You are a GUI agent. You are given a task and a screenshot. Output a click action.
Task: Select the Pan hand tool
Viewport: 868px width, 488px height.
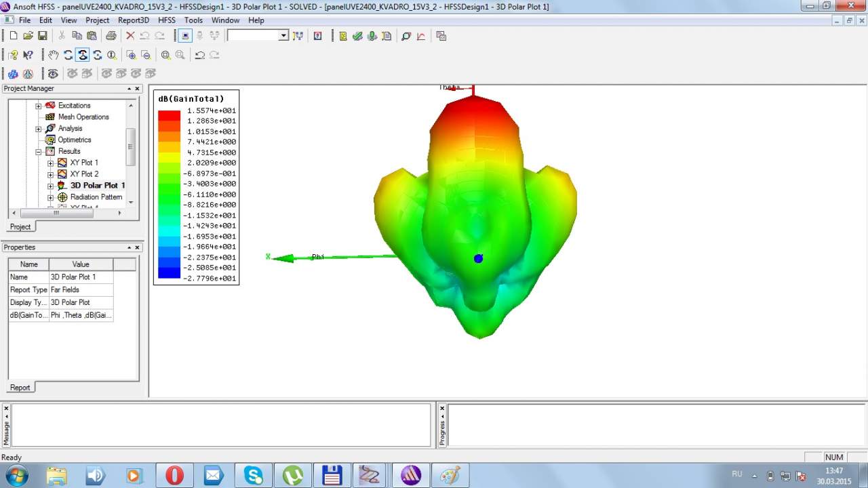(53, 55)
